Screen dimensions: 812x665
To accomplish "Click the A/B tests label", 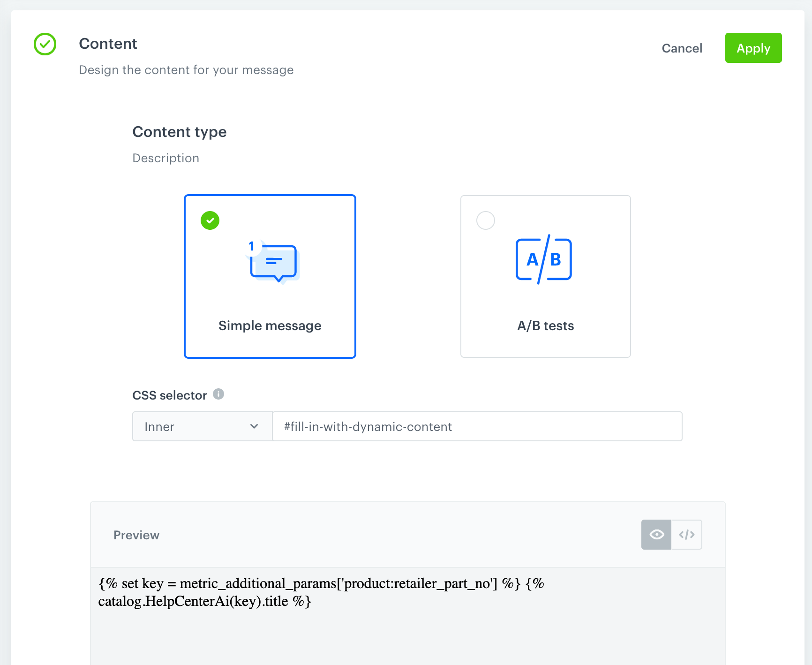I will click(x=546, y=326).
